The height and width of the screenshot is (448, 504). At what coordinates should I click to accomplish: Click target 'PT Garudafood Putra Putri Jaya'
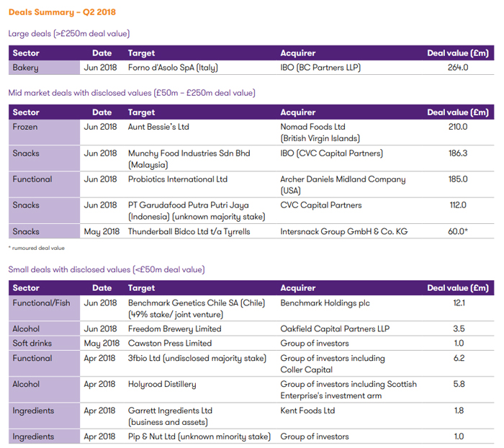[x=189, y=205]
